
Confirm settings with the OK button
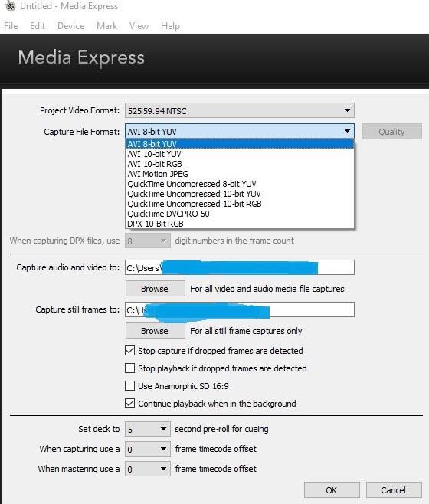[x=332, y=490]
